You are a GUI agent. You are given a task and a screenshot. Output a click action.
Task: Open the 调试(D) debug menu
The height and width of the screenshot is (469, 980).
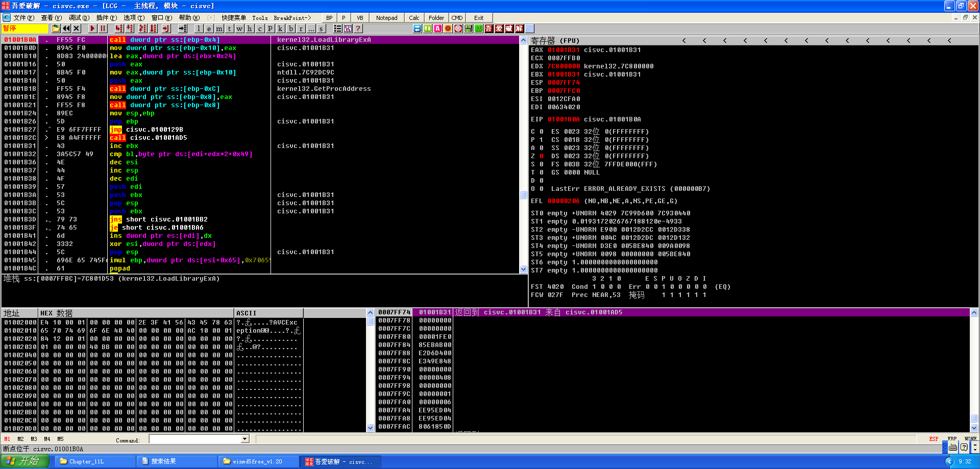[x=79, y=18]
